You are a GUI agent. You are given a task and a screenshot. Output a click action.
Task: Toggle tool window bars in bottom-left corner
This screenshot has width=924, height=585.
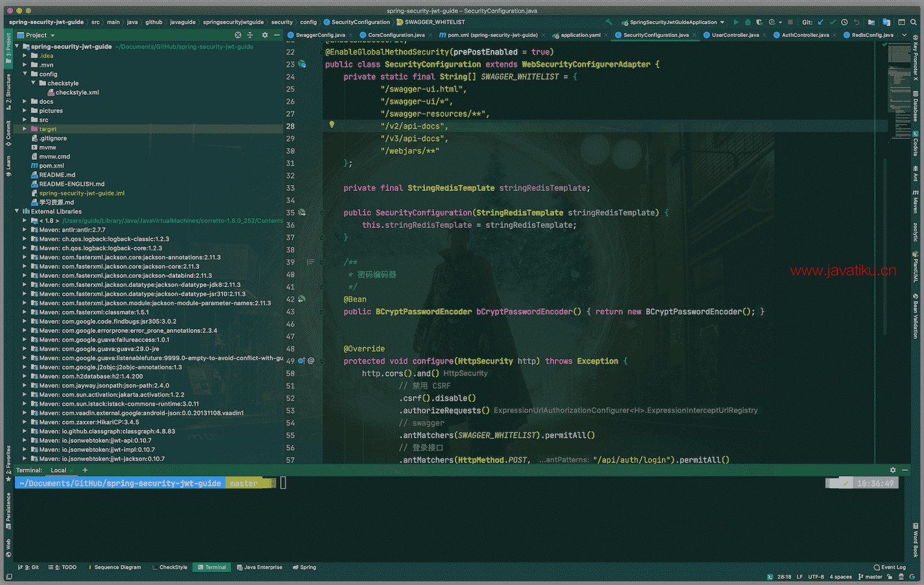point(8,576)
